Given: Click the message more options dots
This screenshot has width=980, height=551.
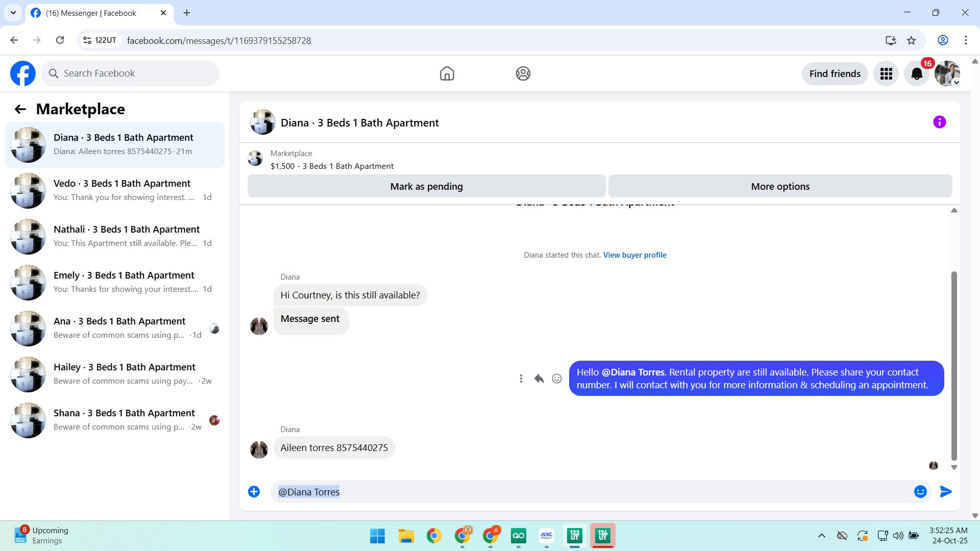Looking at the screenshot, I should [x=521, y=379].
